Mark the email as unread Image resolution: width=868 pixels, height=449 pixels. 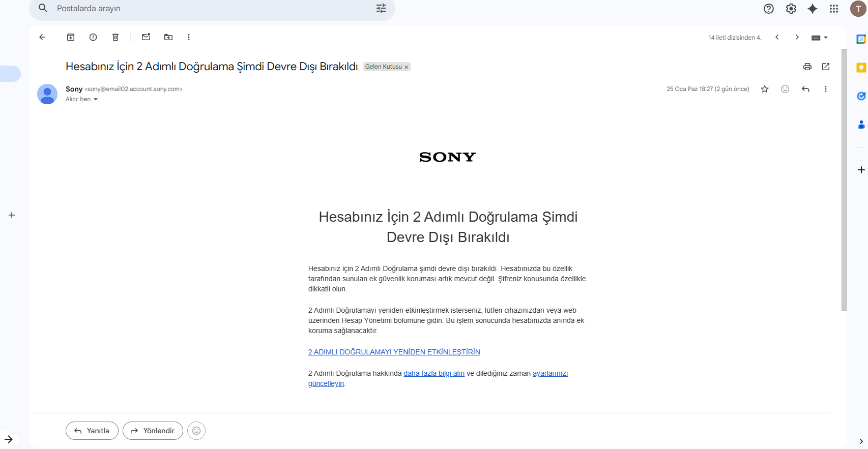146,37
